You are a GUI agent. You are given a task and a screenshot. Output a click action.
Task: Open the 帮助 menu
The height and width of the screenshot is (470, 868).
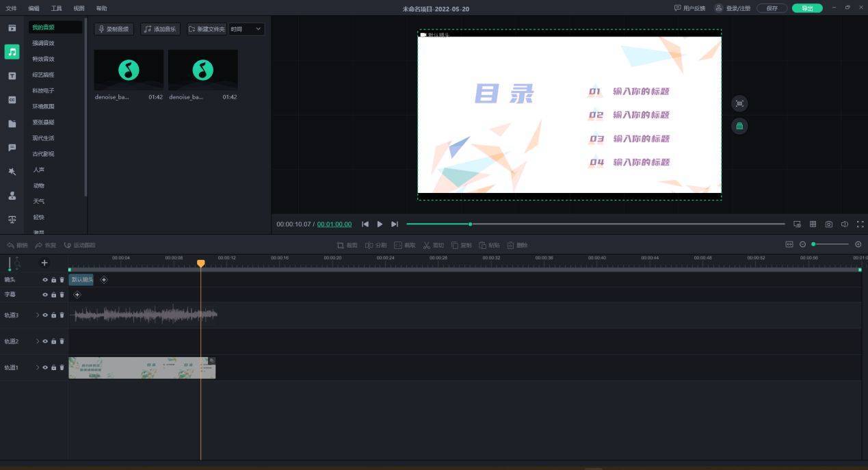101,8
